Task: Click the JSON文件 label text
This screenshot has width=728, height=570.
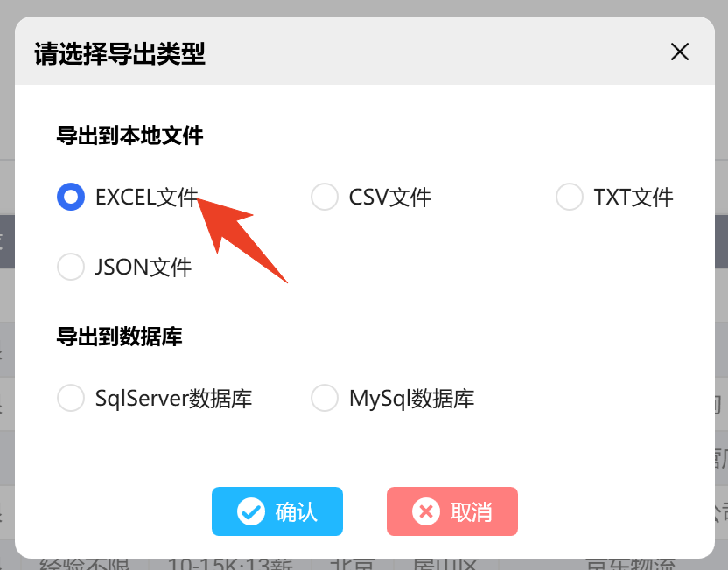Action: click(143, 268)
